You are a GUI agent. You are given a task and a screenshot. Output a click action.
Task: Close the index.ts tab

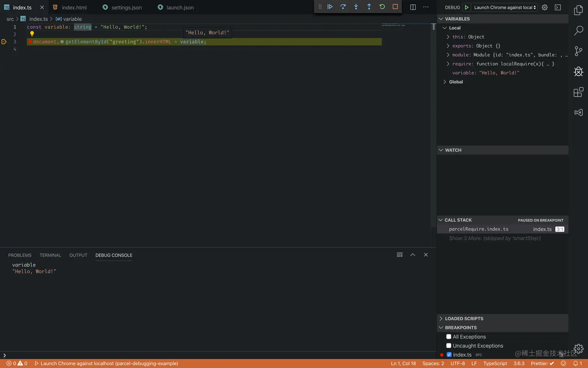tap(42, 7)
